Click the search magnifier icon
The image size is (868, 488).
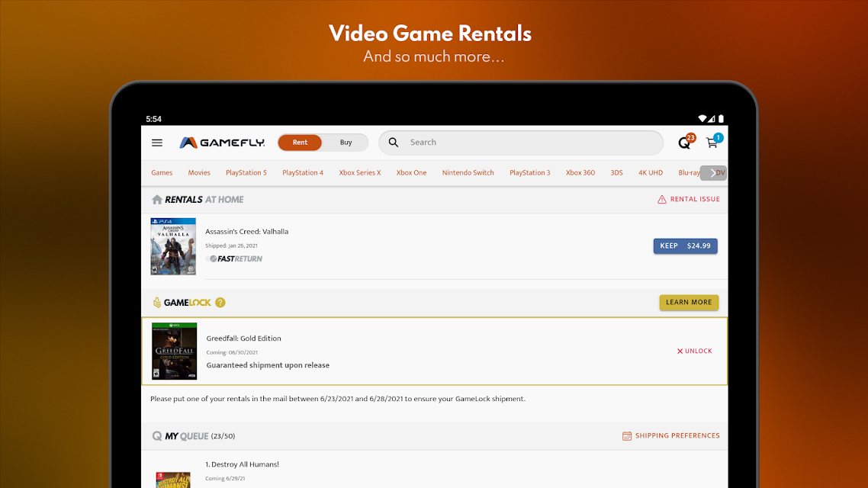pyautogui.click(x=394, y=143)
